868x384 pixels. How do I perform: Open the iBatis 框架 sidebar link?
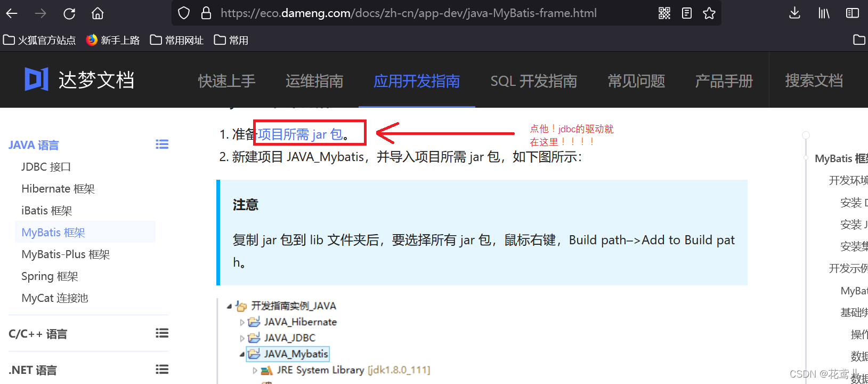pyautogui.click(x=47, y=211)
